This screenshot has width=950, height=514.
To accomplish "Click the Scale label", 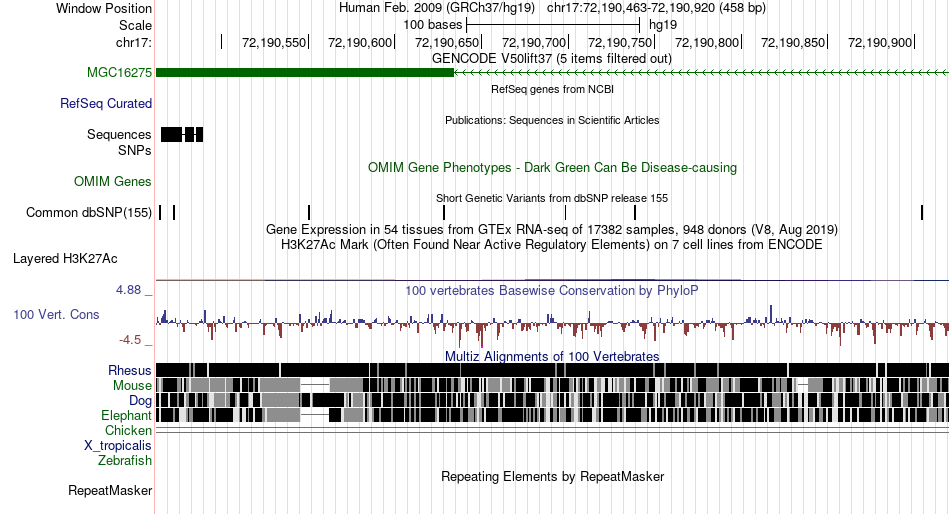I will (135, 25).
